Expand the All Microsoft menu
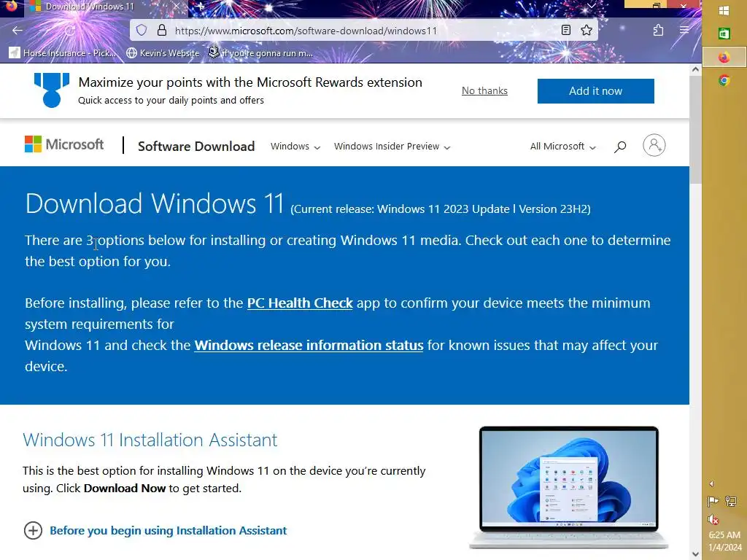The width and height of the screenshot is (747, 560). coord(563,147)
